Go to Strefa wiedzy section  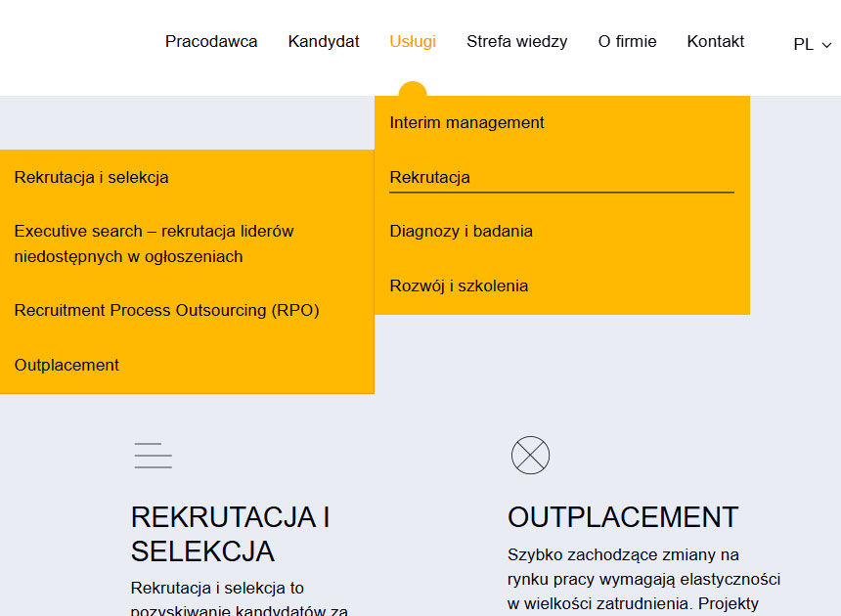[x=516, y=41]
